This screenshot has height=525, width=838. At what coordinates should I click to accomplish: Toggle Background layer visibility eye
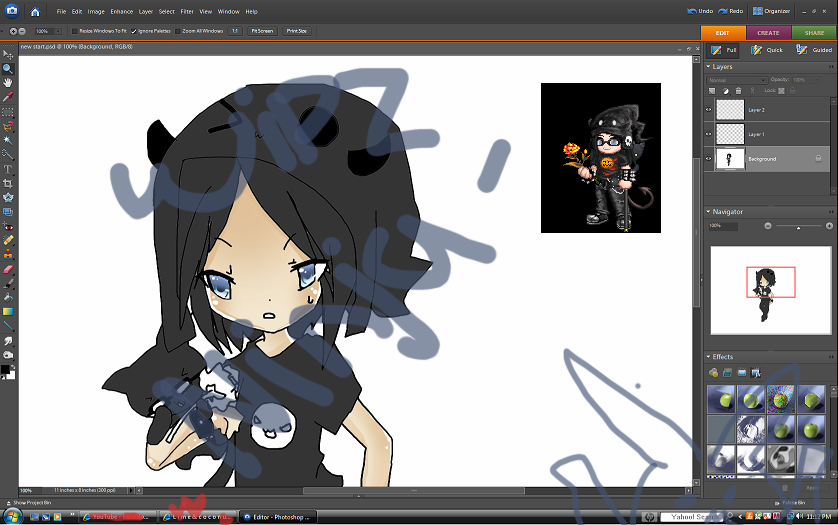coord(709,159)
